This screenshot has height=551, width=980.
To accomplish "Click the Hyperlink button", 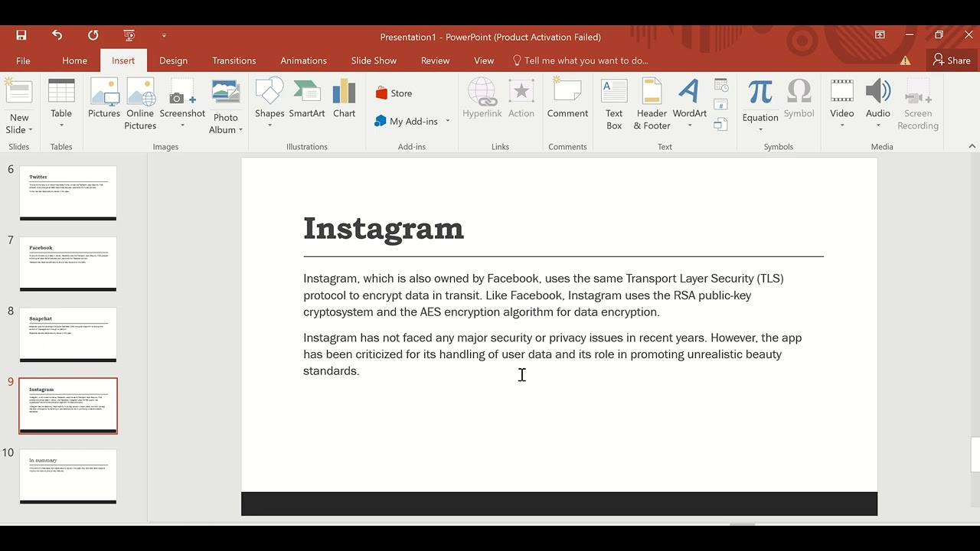I will click(x=482, y=98).
